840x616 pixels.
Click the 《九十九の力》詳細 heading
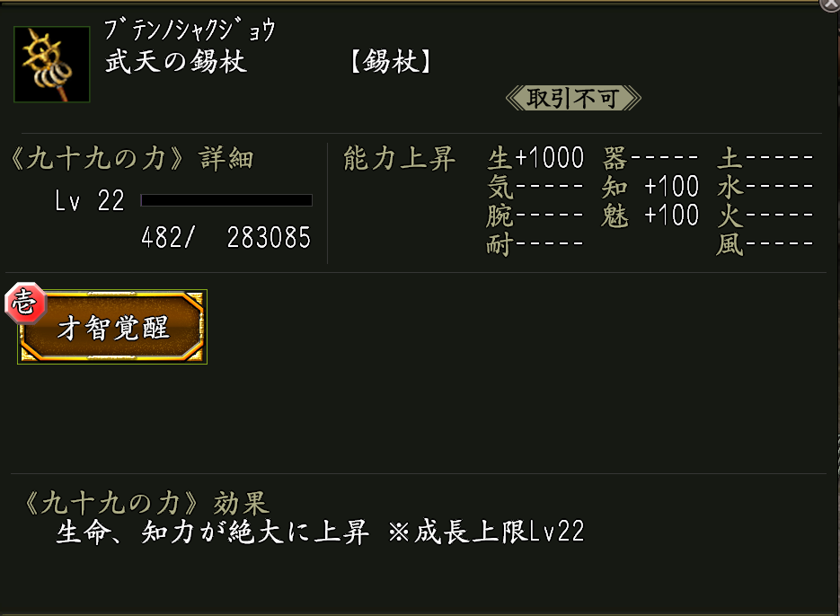click(130, 160)
